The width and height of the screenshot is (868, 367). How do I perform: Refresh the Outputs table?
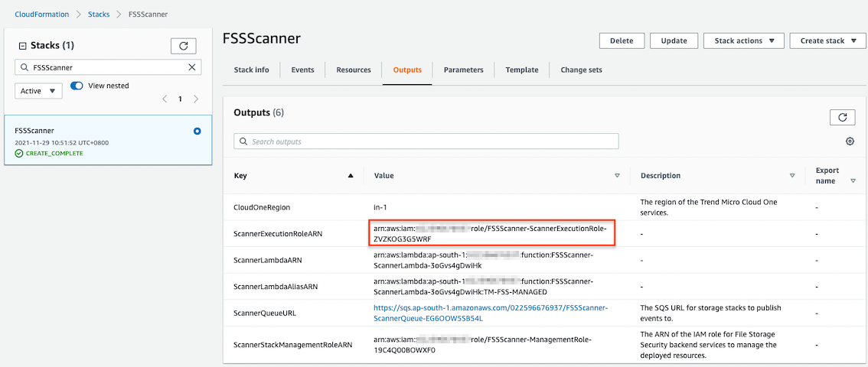842,117
